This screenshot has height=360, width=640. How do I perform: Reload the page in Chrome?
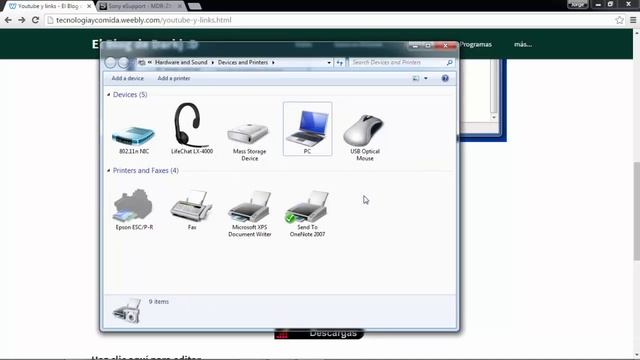click(x=36, y=20)
